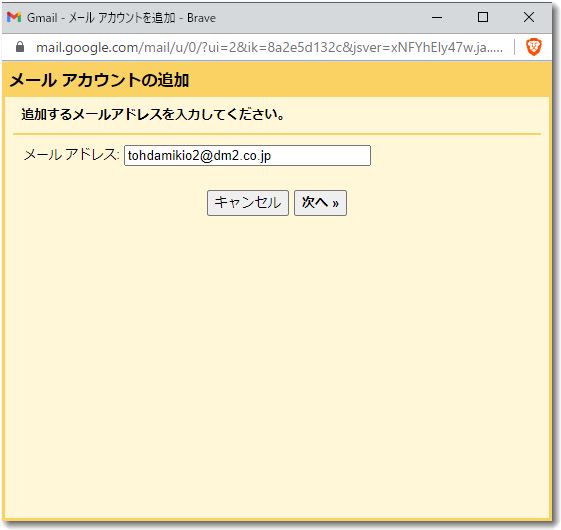
Task: Click the mail.google.com URL text
Action: click(x=269, y=47)
